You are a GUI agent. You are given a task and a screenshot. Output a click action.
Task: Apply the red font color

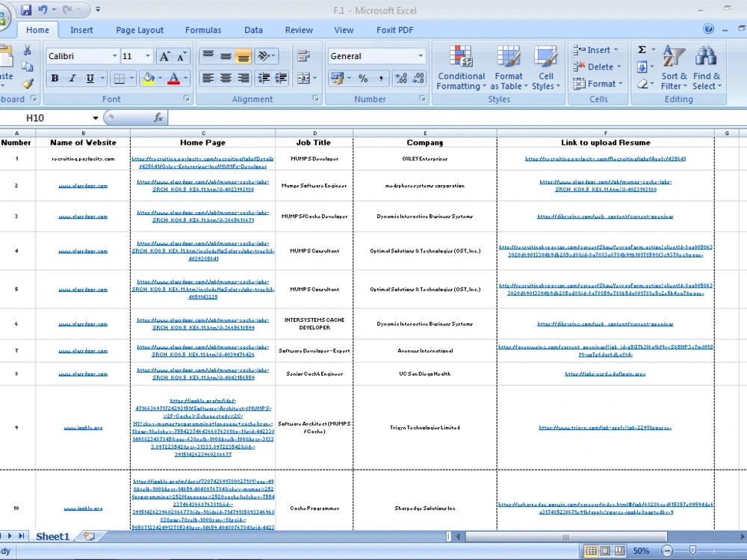(174, 78)
